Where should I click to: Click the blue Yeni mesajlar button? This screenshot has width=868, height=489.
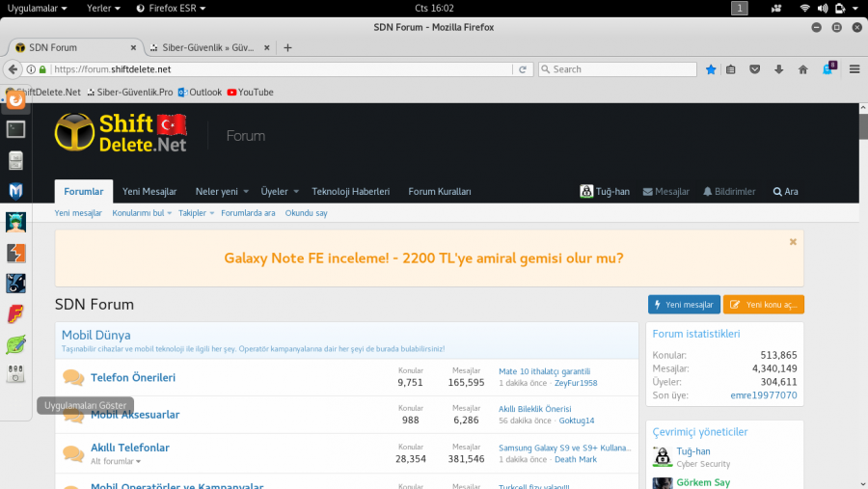pos(684,305)
